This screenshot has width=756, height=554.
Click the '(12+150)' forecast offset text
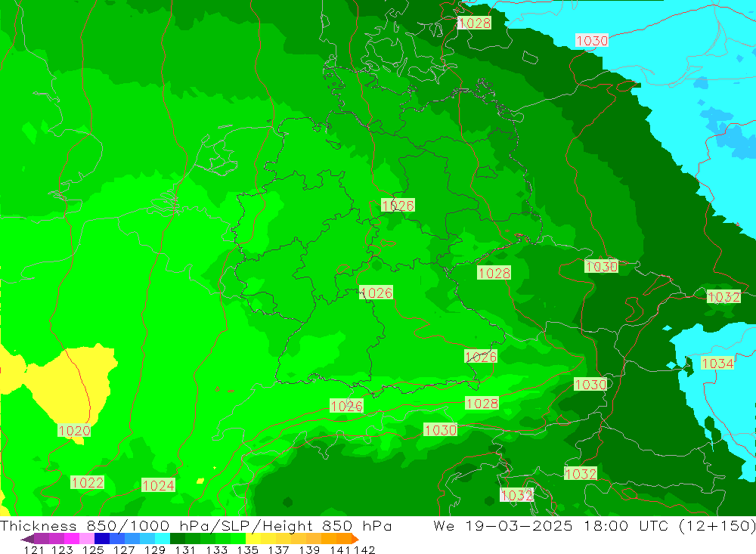pyautogui.click(x=717, y=525)
